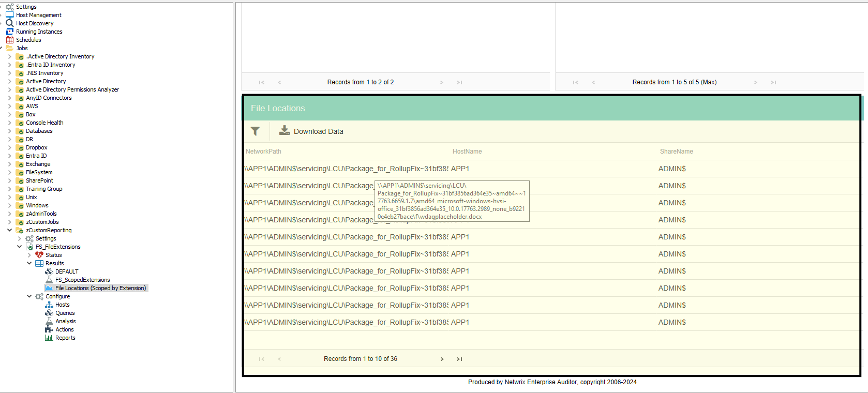Click the Running Instances icon
868x393 pixels.
[9, 32]
